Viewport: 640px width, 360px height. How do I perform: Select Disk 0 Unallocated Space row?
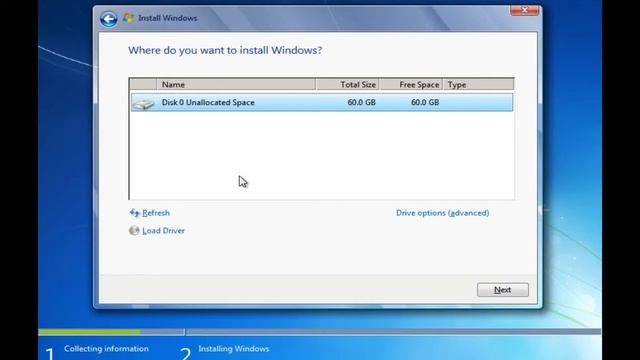click(x=322, y=102)
